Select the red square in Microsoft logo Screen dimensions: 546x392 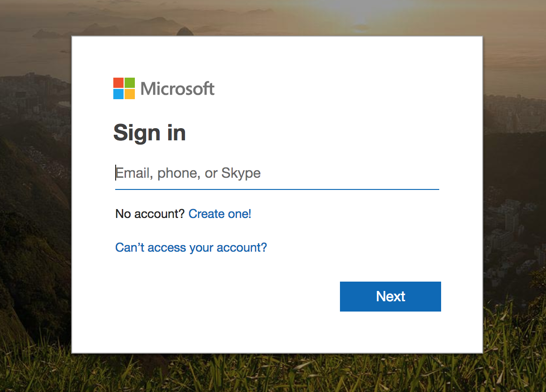click(x=118, y=82)
